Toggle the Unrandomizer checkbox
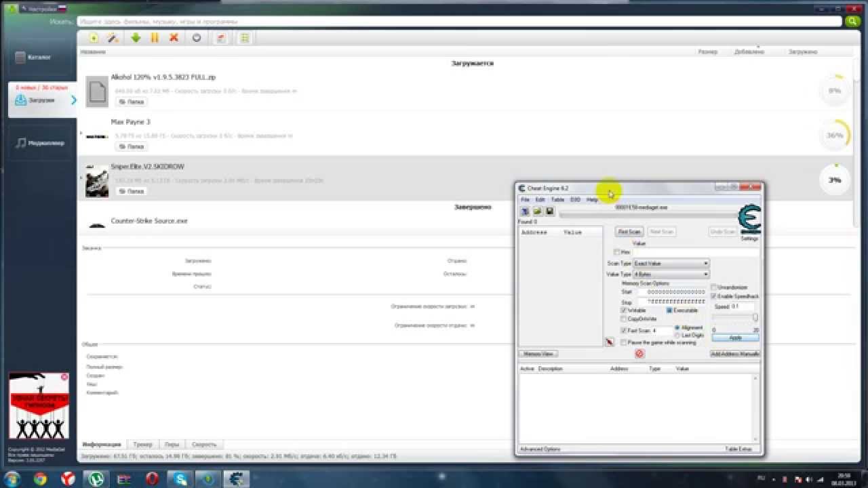This screenshot has height=488, width=868. [713, 287]
